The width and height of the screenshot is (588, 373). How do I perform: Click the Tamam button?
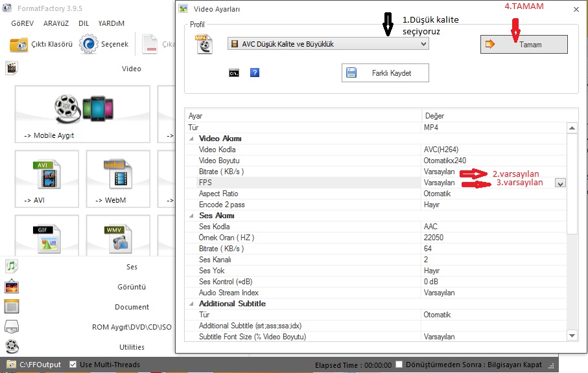(x=524, y=44)
